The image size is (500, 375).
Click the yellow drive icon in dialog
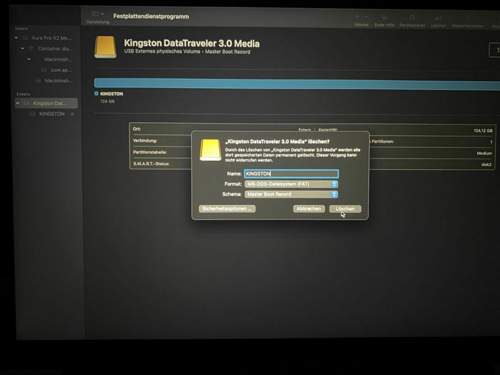point(210,150)
